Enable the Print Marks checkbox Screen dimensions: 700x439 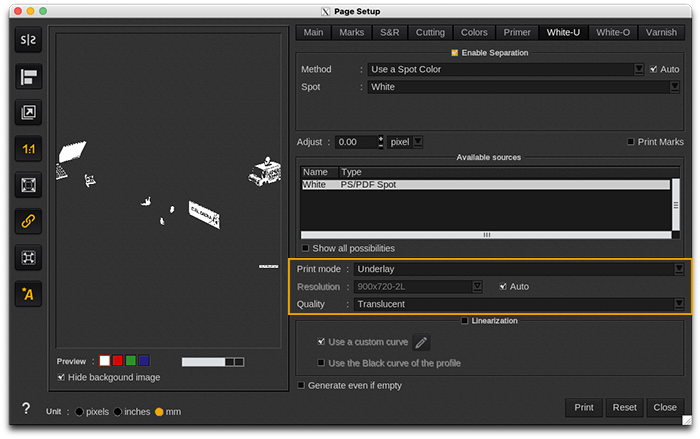click(630, 142)
